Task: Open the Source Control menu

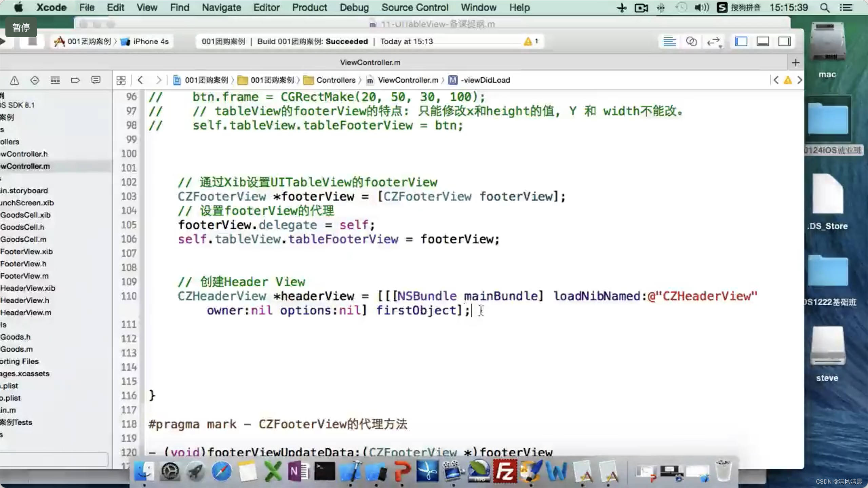Action: coord(415,7)
